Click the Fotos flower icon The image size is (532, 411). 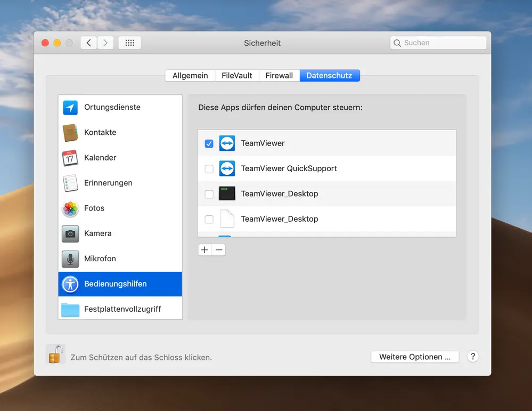click(70, 208)
